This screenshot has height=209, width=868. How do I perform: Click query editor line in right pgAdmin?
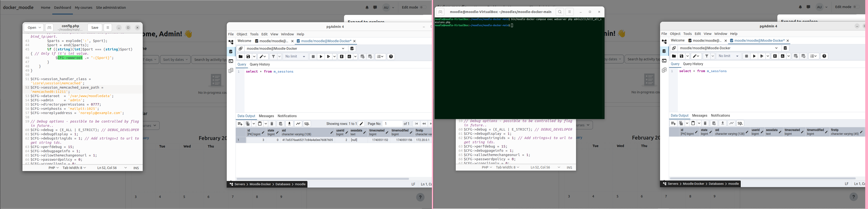703,71
